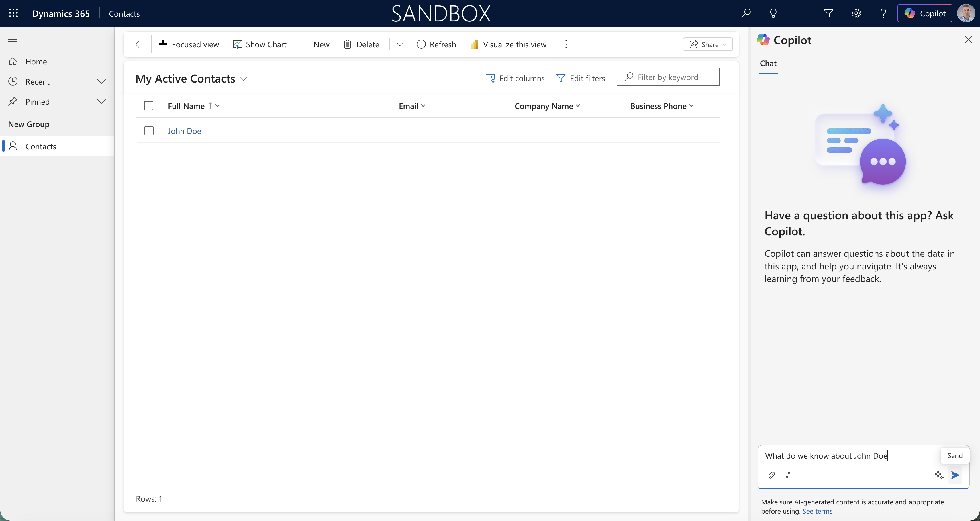Open the settings gear in the top bar
980x521 pixels.
(856, 13)
